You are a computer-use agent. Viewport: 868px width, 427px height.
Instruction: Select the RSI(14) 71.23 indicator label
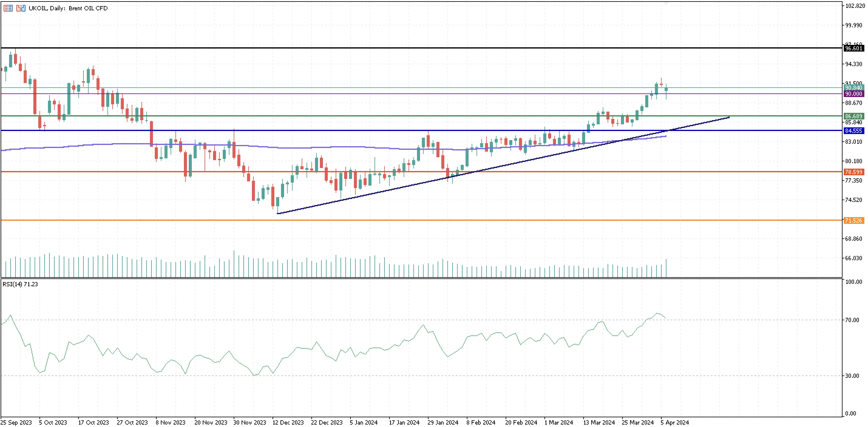pos(20,284)
